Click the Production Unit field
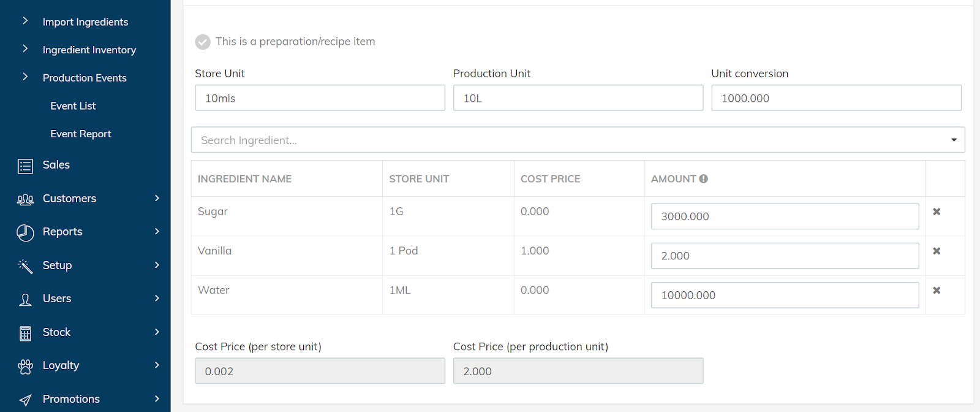 pyautogui.click(x=578, y=97)
